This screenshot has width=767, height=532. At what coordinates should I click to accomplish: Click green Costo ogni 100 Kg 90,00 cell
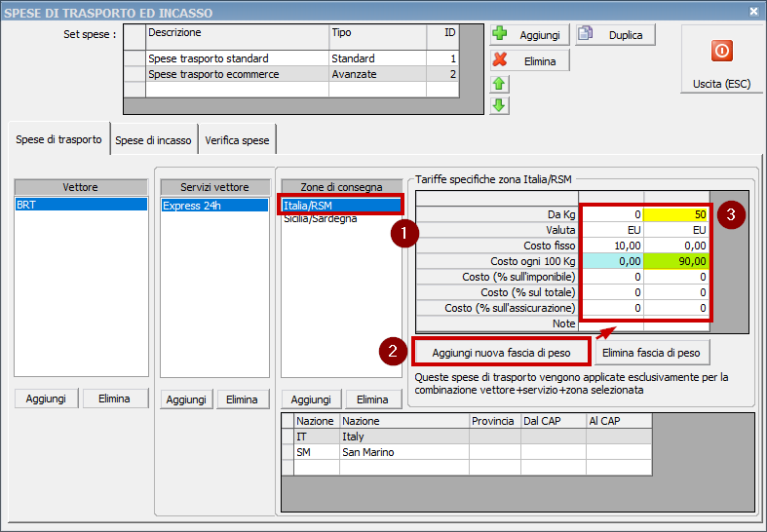[676, 261]
